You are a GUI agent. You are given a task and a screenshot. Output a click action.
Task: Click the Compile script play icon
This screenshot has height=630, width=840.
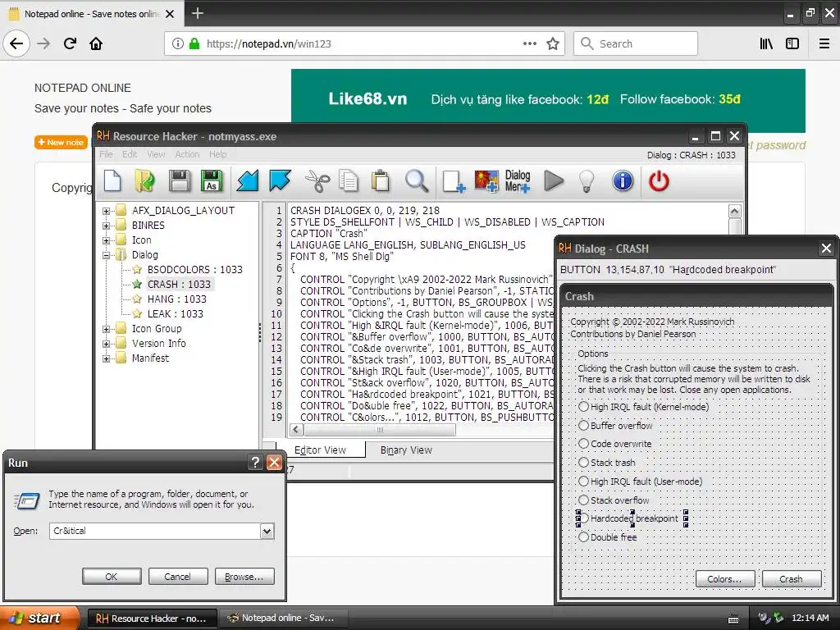pyautogui.click(x=554, y=180)
